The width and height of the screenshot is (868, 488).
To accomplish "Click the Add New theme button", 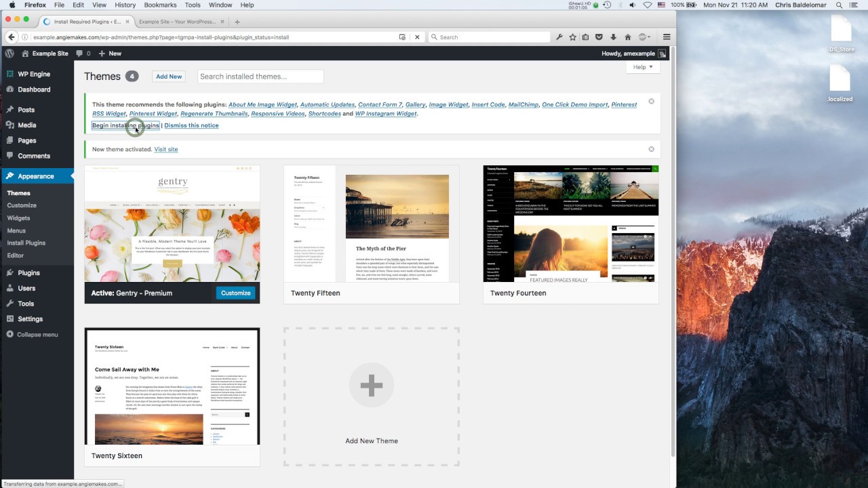I will [169, 77].
